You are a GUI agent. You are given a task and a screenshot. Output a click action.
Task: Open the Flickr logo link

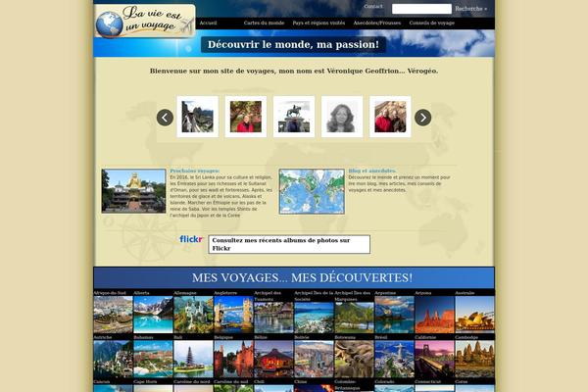[x=191, y=239]
